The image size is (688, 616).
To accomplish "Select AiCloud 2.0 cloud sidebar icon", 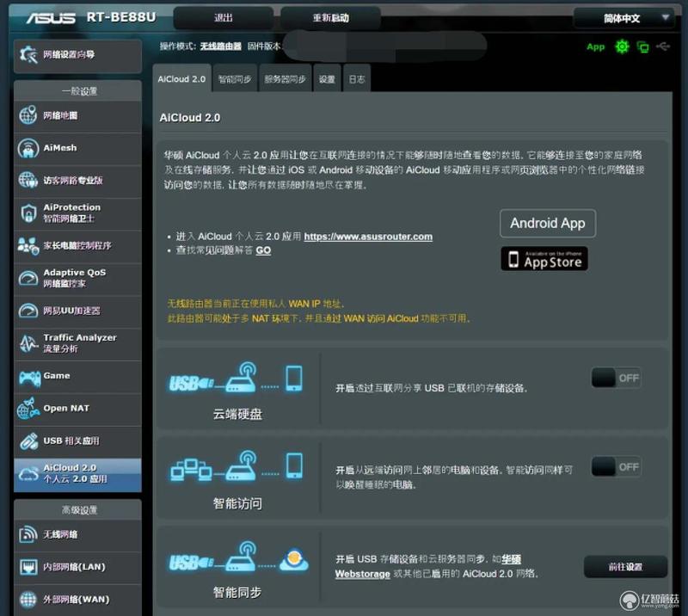I will click(x=28, y=474).
